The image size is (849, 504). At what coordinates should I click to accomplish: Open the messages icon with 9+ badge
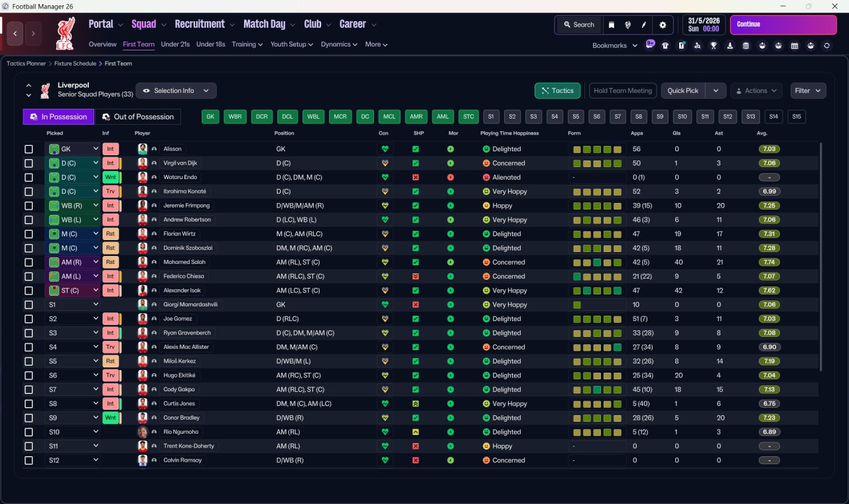tap(650, 44)
